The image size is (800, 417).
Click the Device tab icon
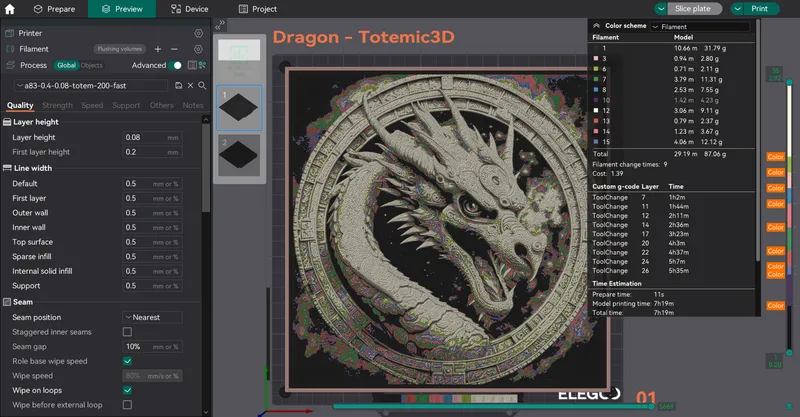[x=176, y=9]
